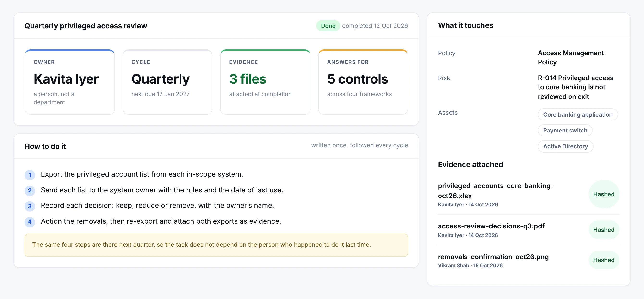Click 'Kavita Iyer · 14 Oct 2026' under pdf file
Viewport: 644px width, 299px height.
coord(468,235)
